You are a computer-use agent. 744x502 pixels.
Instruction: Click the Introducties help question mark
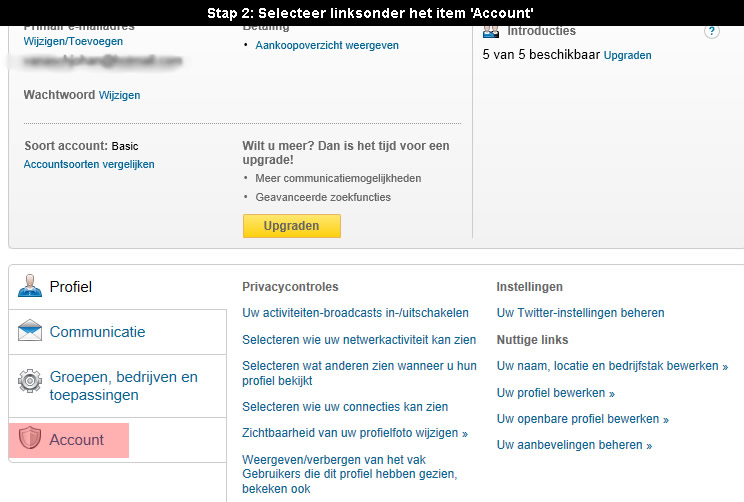click(711, 32)
